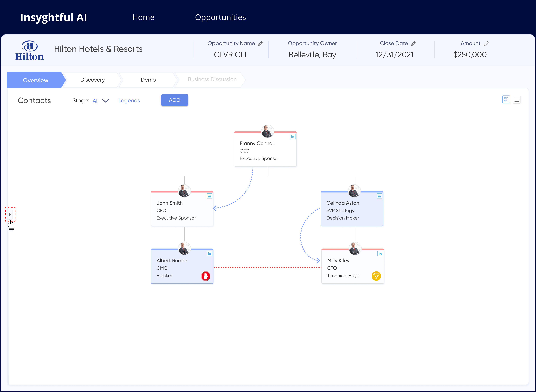Image resolution: width=536 pixels, height=392 pixels.
Task: Select the Demo stage tab
Action: pyautogui.click(x=148, y=80)
